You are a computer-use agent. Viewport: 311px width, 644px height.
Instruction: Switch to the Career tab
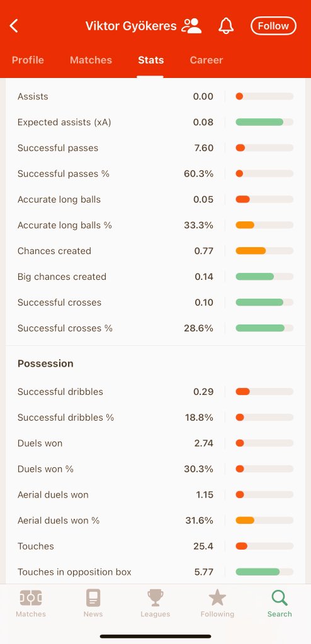coord(206,60)
